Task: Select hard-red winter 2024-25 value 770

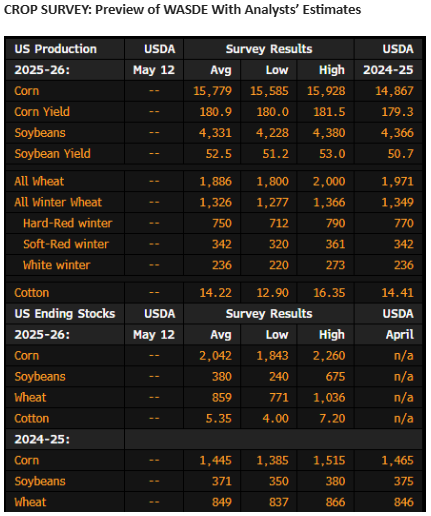Action: pos(404,223)
